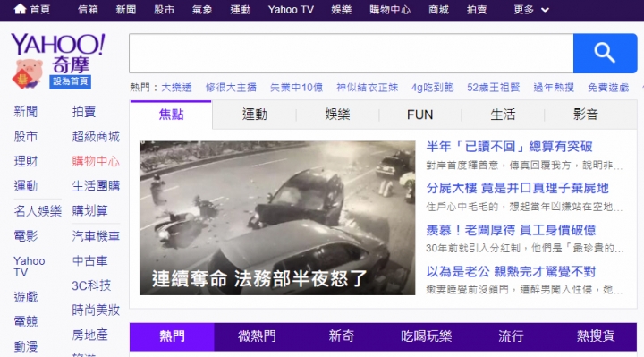644x357 pixels.
Task: Open 新聞 in the left sidebar
Action: click(25, 112)
